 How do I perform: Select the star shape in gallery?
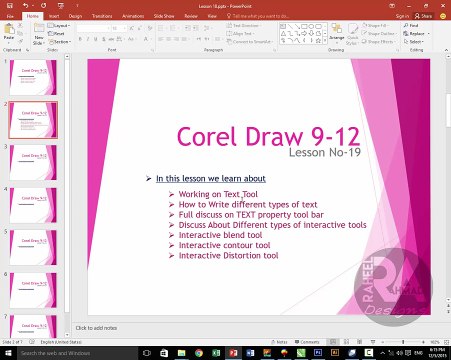(318, 41)
